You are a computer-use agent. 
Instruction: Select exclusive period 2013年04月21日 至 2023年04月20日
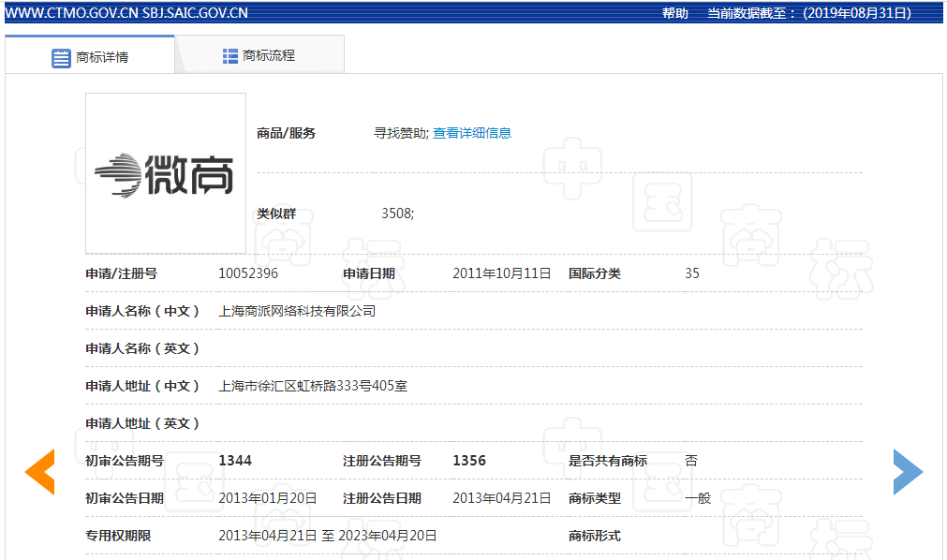coord(327,536)
